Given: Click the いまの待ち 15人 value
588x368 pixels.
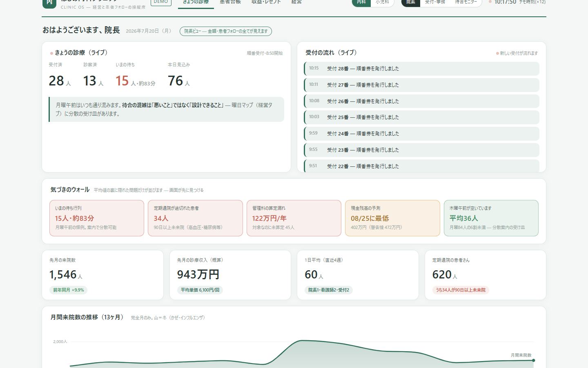Looking at the screenshot, I should 135,81.
